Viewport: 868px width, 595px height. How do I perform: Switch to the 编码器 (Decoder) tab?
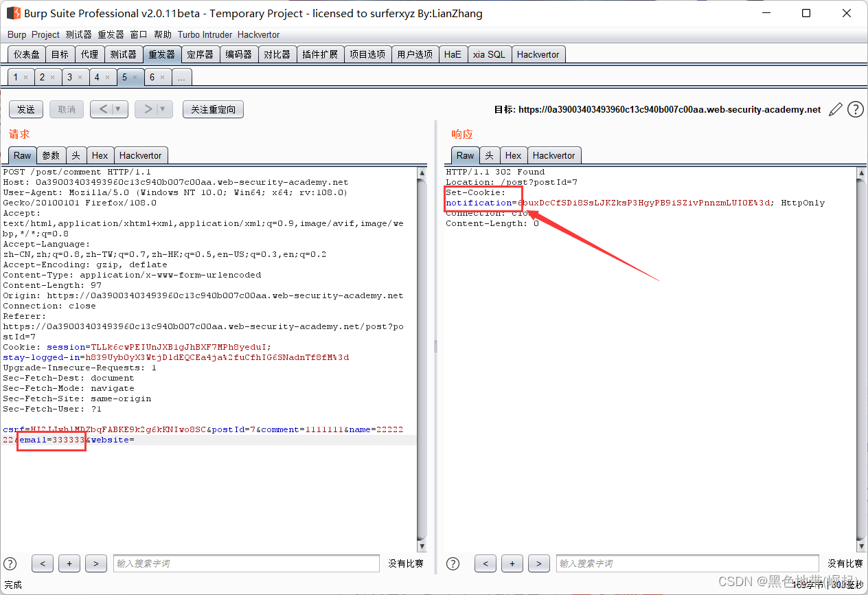point(239,54)
